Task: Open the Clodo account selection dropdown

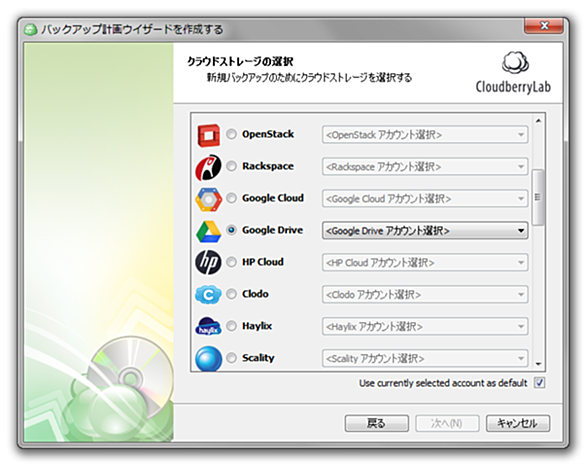Action: [x=425, y=295]
